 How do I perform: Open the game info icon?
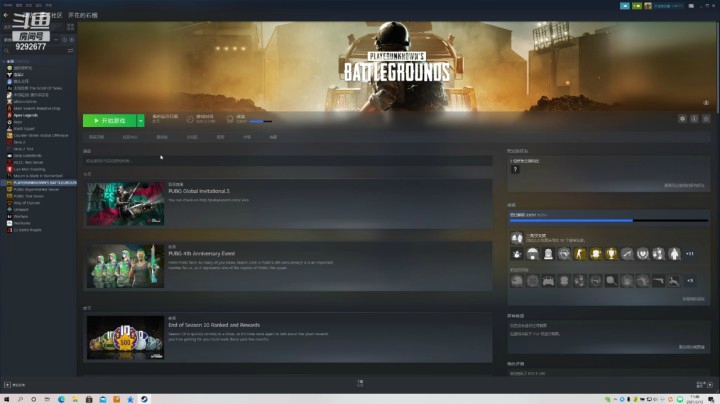coord(694,119)
